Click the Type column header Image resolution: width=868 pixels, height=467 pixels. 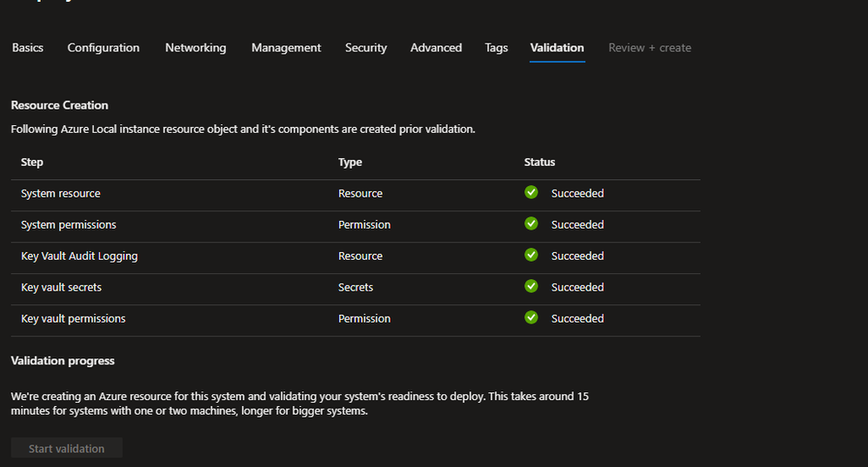point(351,162)
